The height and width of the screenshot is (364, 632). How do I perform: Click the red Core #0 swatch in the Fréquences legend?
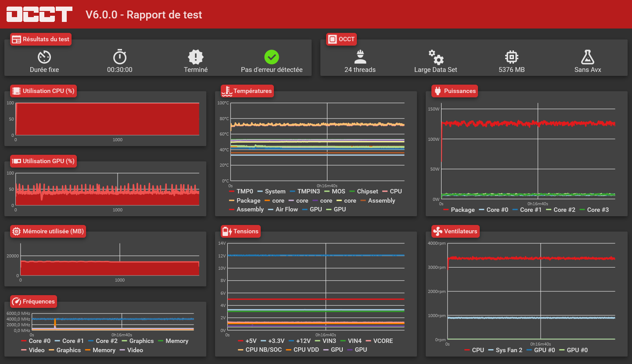click(x=24, y=341)
